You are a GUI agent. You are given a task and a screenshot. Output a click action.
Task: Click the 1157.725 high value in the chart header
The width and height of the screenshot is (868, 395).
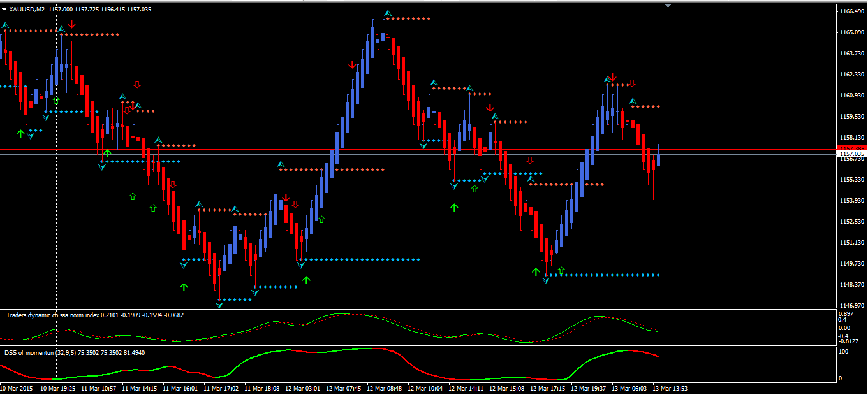[x=86, y=9]
